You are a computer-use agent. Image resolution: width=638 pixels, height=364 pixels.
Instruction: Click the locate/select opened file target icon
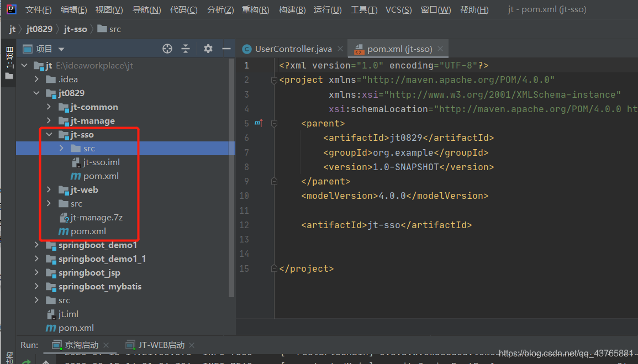[x=167, y=49]
